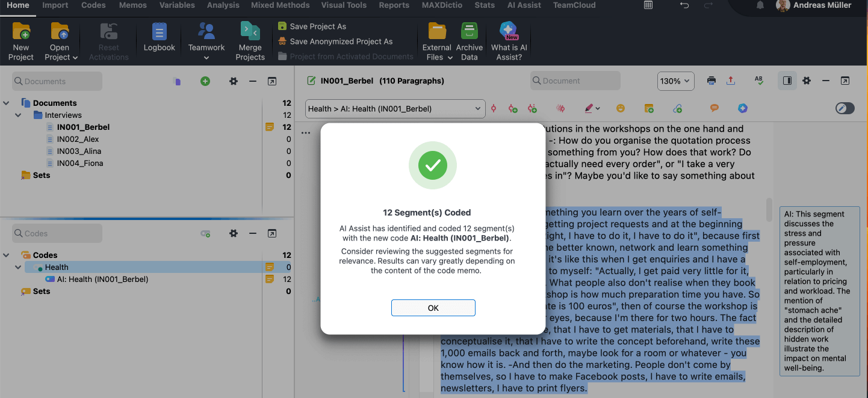
Task: Open Codes panel settings gear
Action: click(234, 233)
